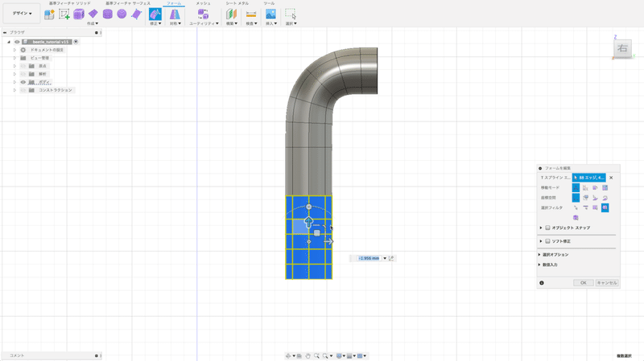Click the Inspect measure icon
Screen dimensions: 644x361
point(251,14)
